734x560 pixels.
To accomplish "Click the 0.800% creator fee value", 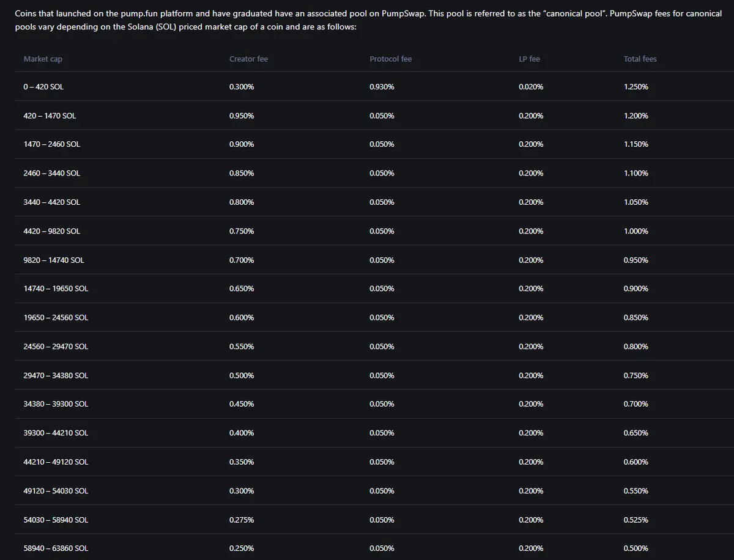I will [x=242, y=202].
